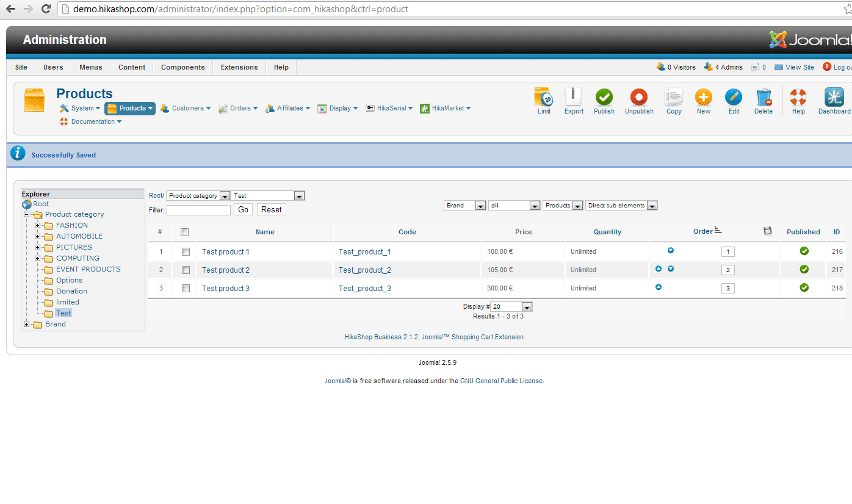Move Test product 3 up in order

(659, 287)
